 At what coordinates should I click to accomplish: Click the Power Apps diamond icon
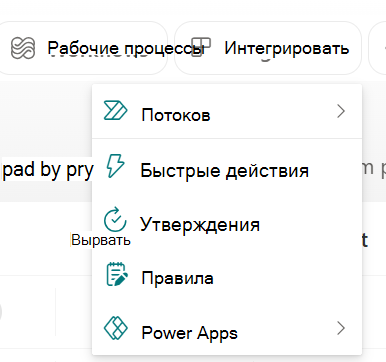(x=116, y=328)
